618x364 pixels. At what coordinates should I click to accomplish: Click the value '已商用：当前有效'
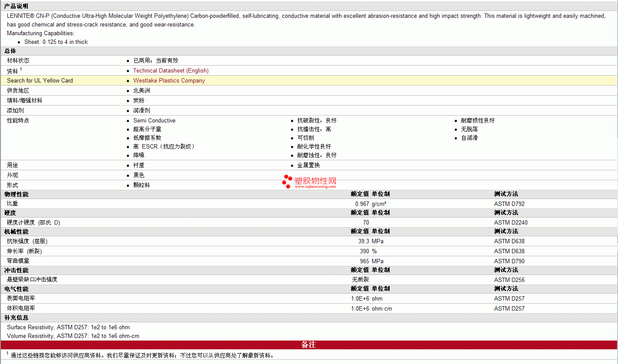click(156, 60)
